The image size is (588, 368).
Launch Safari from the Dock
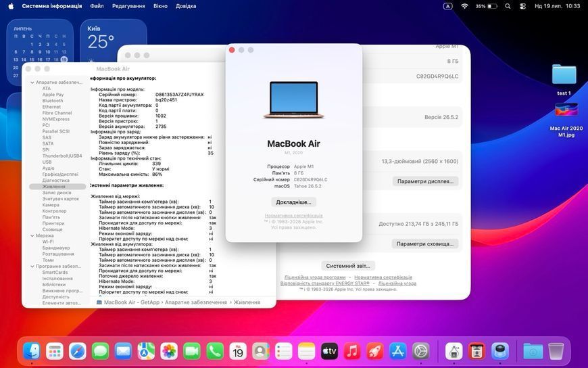[x=78, y=352]
